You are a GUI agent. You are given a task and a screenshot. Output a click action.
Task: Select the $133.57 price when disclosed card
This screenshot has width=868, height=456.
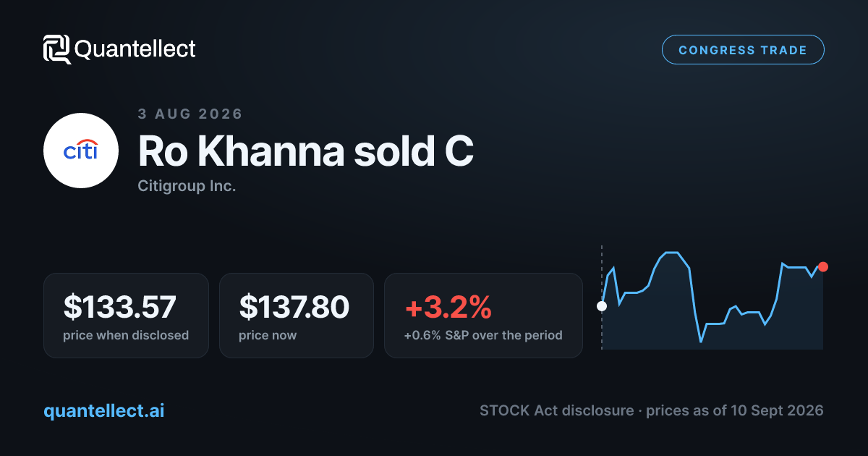click(x=126, y=316)
